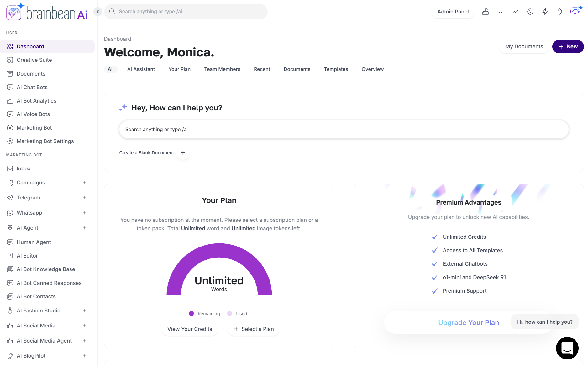The width and height of the screenshot is (588, 367).
Task: Switch to Your Plan tab
Action: point(180,69)
